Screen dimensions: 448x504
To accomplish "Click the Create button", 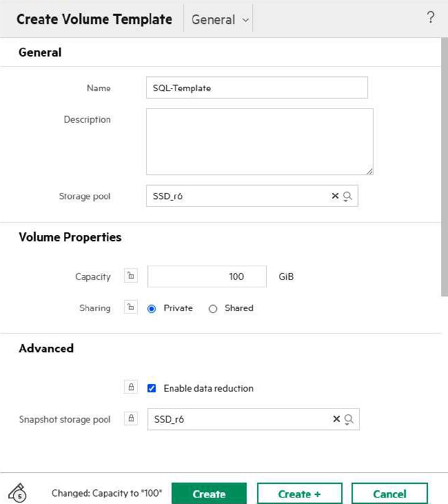I will [209, 494].
